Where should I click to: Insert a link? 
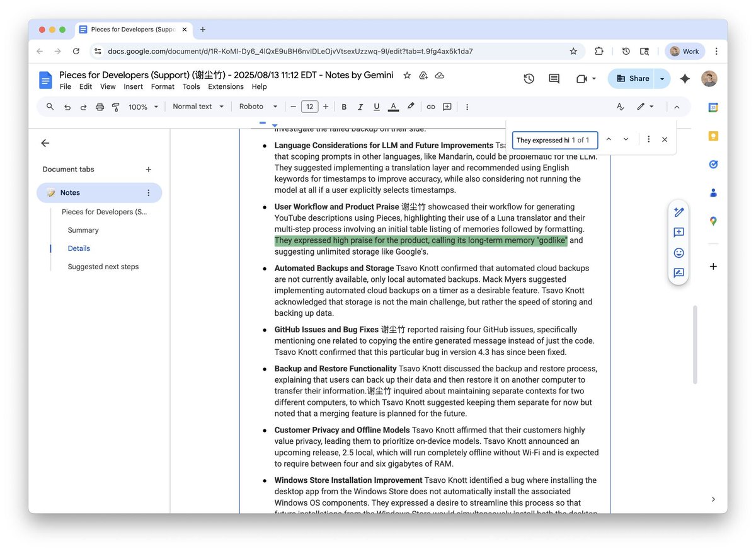point(431,107)
